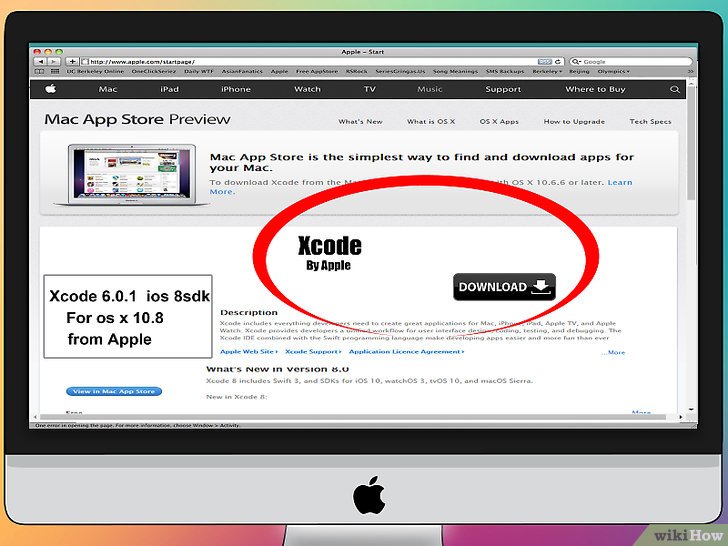The width and height of the screenshot is (728, 546).
Task: Click the Xcode app title text
Action: tap(330, 246)
